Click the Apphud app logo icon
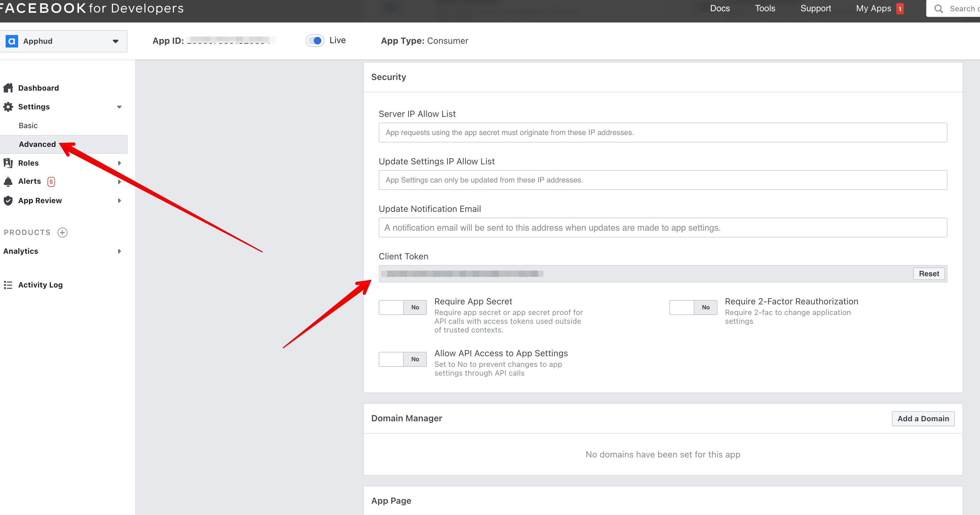This screenshot has height=515, width=980. click(12, 41)
